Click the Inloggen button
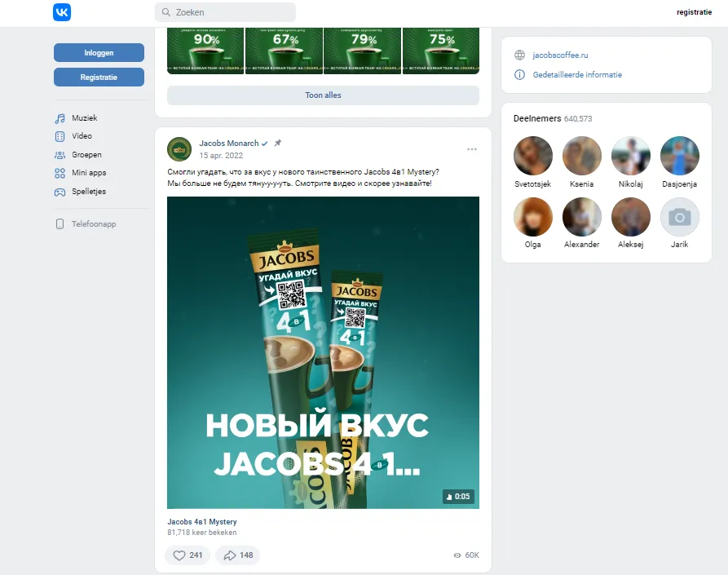The image size is (728, 575). tap(99, 52)
